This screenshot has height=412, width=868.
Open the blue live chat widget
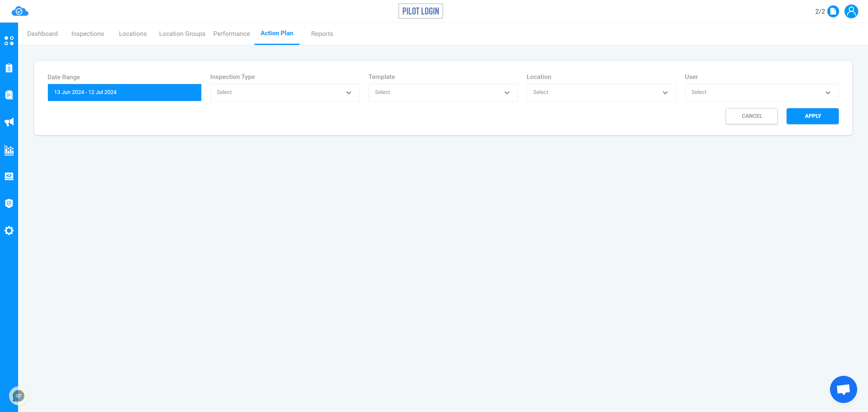pos(843,389)
